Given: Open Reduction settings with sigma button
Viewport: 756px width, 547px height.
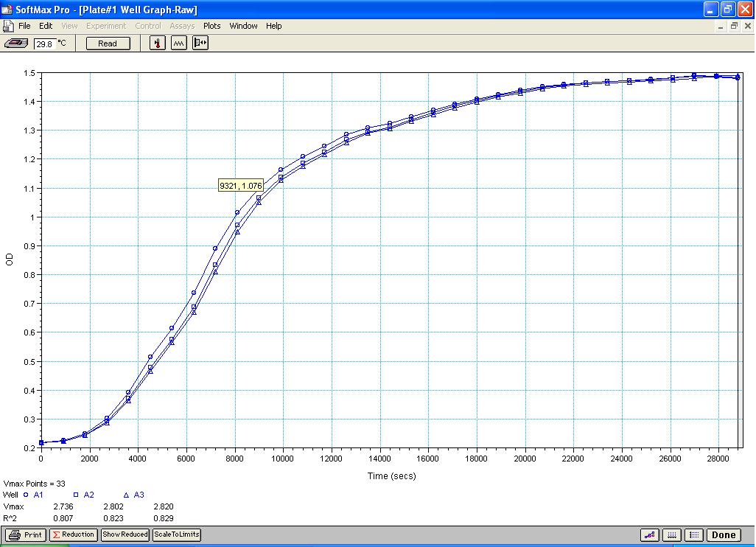Looking at the screenshot, I should click(x=73, y=535).
